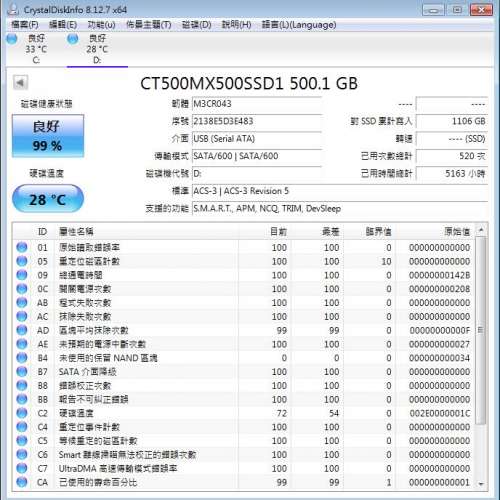
Task: Click the supported features S.M.A.R.T. field
Action: (340, 209)
